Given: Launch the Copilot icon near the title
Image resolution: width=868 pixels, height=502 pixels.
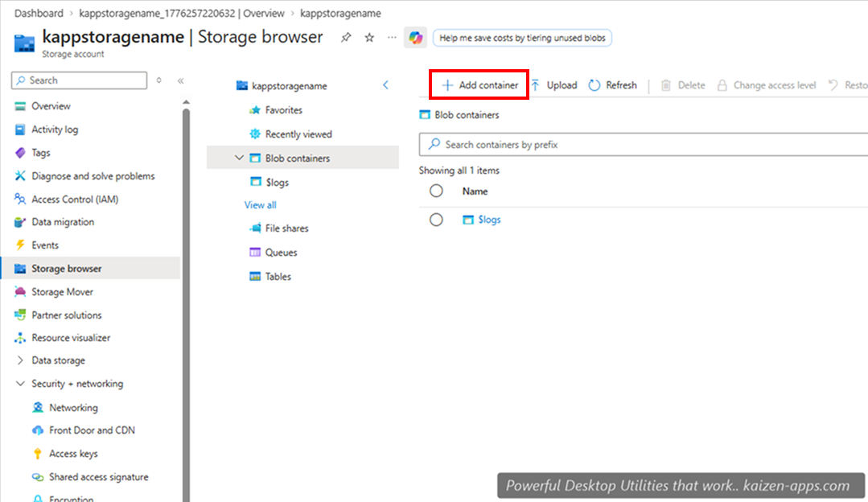Looking at the screenshot, I should point(414,37).
